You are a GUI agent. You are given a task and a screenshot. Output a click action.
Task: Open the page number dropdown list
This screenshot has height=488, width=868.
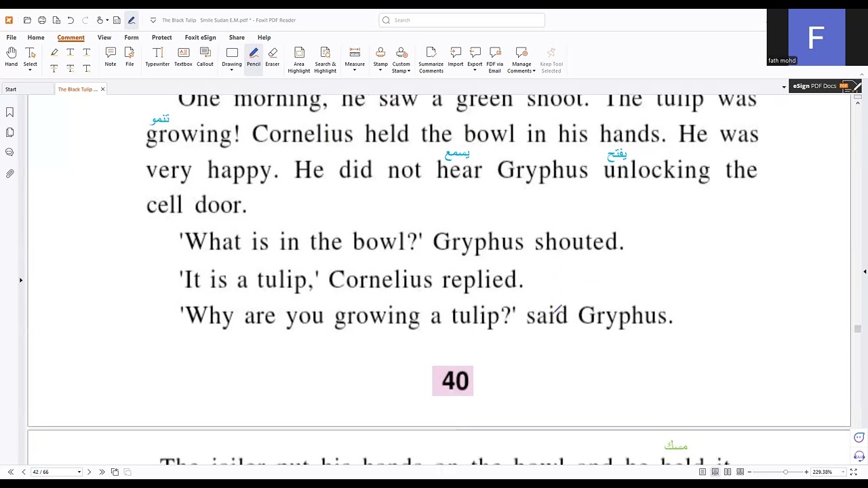point(79,472)
